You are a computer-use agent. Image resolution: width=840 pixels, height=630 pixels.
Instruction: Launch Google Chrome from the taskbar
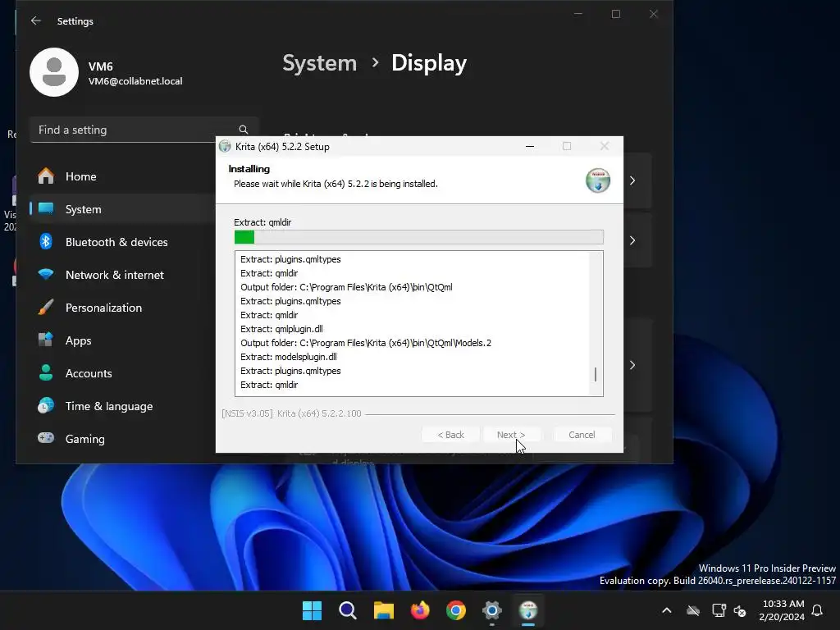[x=456, y=610]
